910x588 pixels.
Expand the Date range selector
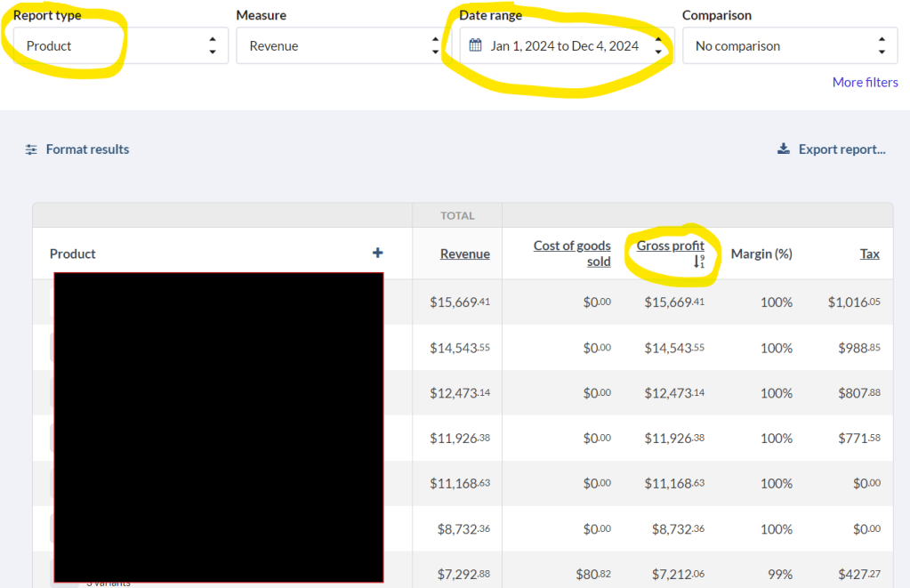click(567, 45)
